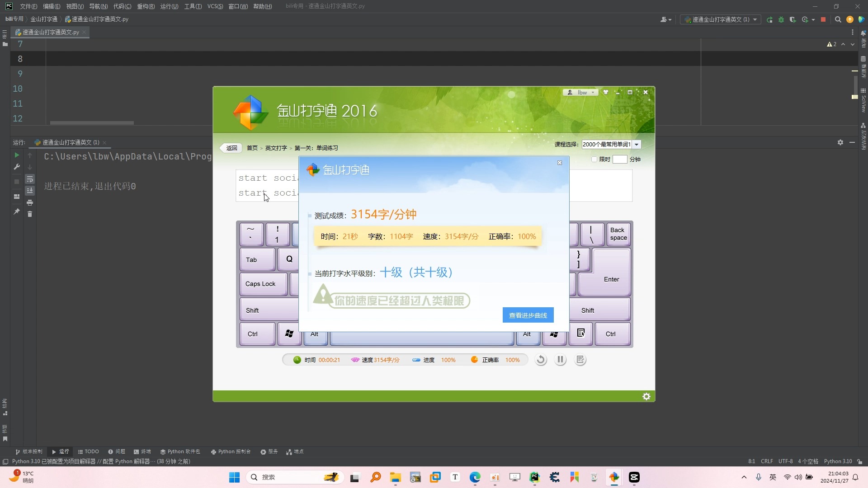This screenshot has height=488, width=868.
Task: Go to next highlighted problem arrow
Action: pyautogui.click(x=853, y=44)
